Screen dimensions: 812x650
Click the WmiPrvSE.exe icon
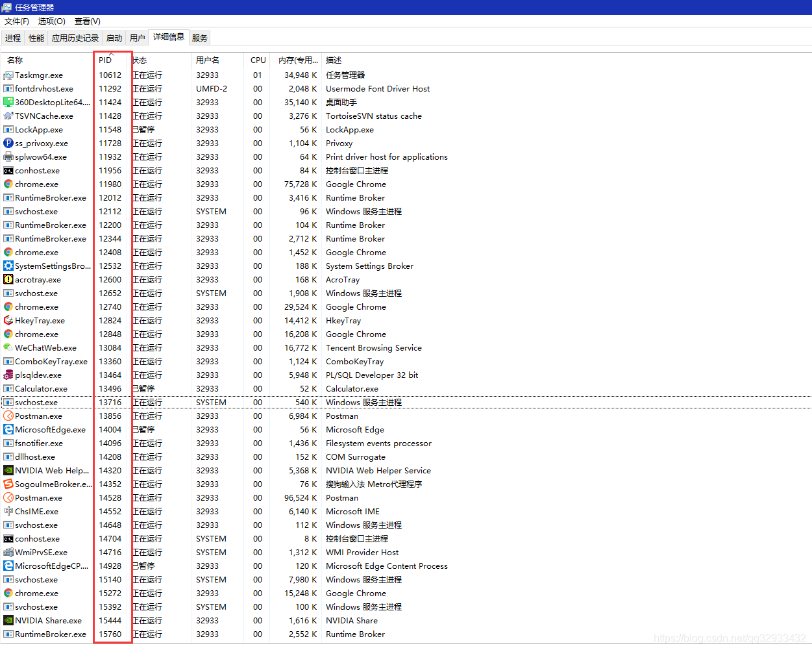[x=8, y=553]
